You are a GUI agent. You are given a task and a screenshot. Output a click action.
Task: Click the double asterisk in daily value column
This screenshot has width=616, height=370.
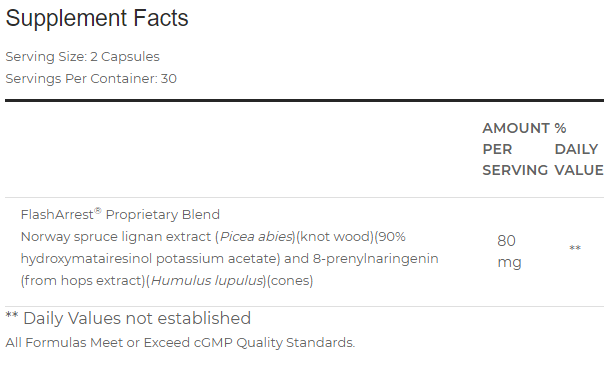(x=575, y=248)
